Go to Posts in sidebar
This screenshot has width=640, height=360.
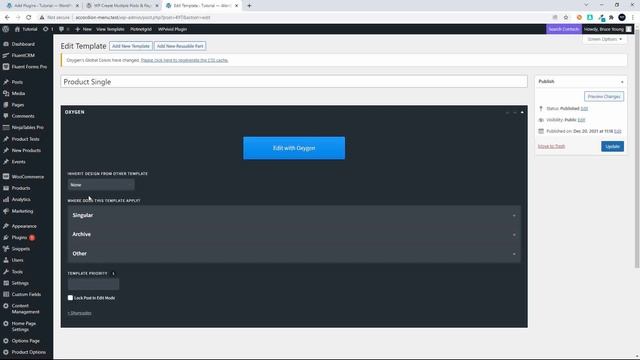tap(17, 82)
